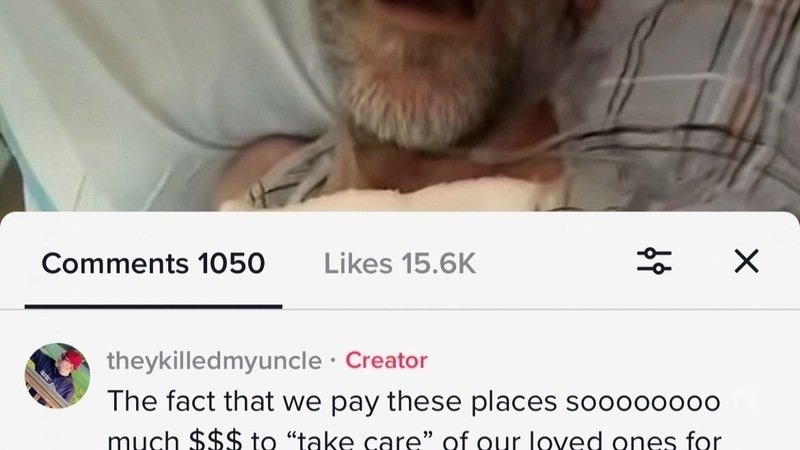Open the comment filter settings icon
This screenshot has width=800, height=450.
click(x=654, y=261)
